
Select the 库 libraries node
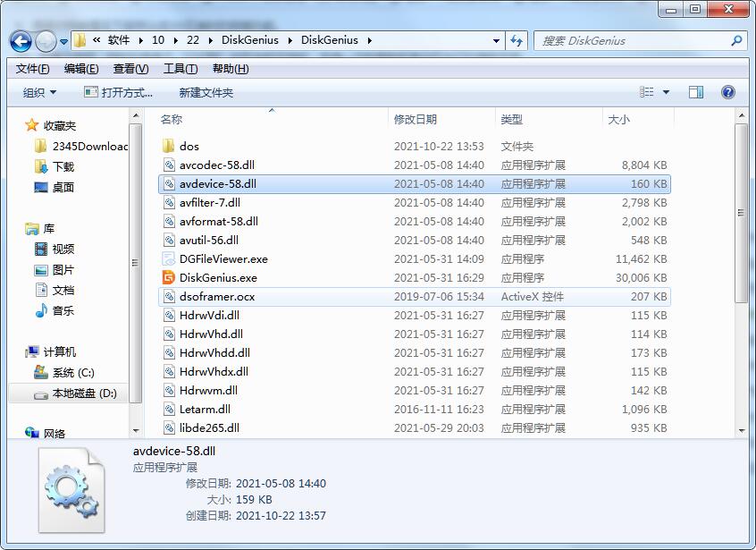(39, 229)
